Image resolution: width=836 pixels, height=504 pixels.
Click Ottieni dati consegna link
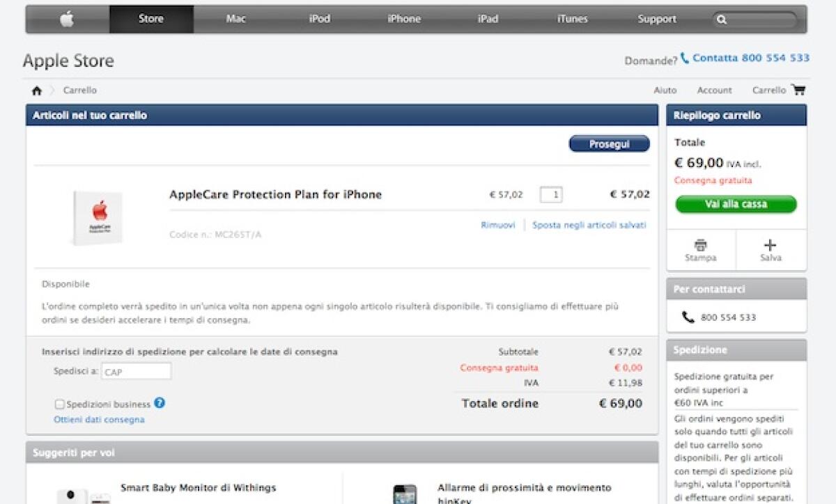[99, 420]
